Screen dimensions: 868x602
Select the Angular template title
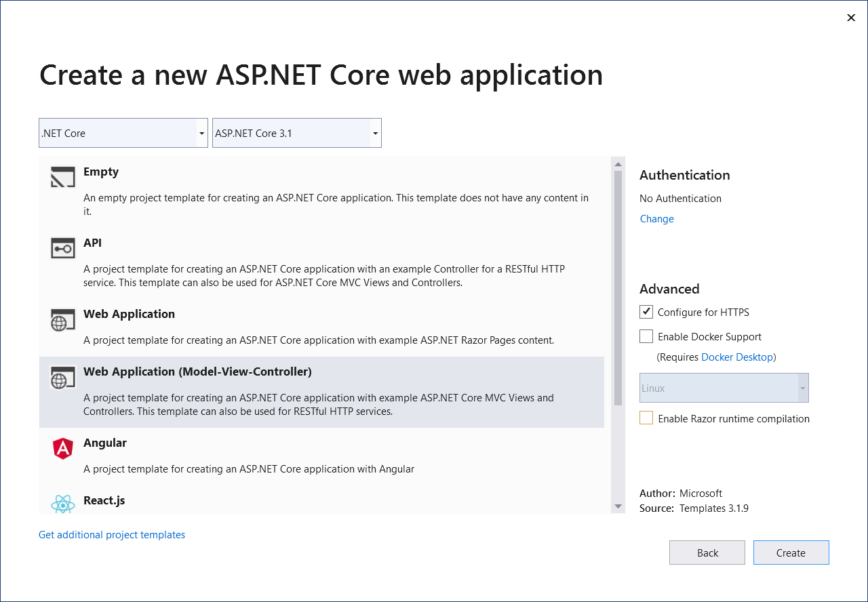pos(105,443)
